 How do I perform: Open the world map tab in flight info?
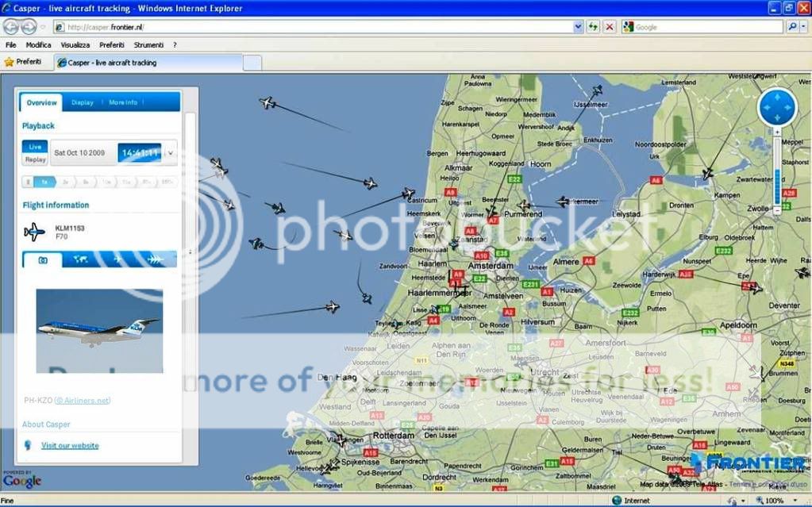[80, 259]
